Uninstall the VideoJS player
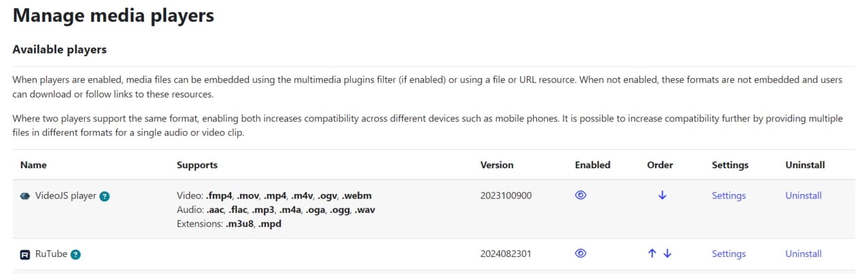Screen dimensions: 868x274 pos(804,195)
